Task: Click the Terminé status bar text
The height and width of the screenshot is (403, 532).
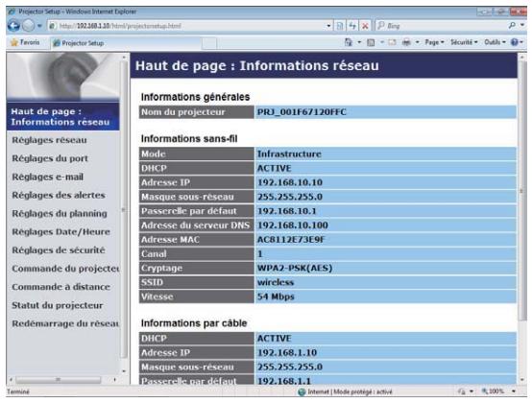Action: click(18, 391)
